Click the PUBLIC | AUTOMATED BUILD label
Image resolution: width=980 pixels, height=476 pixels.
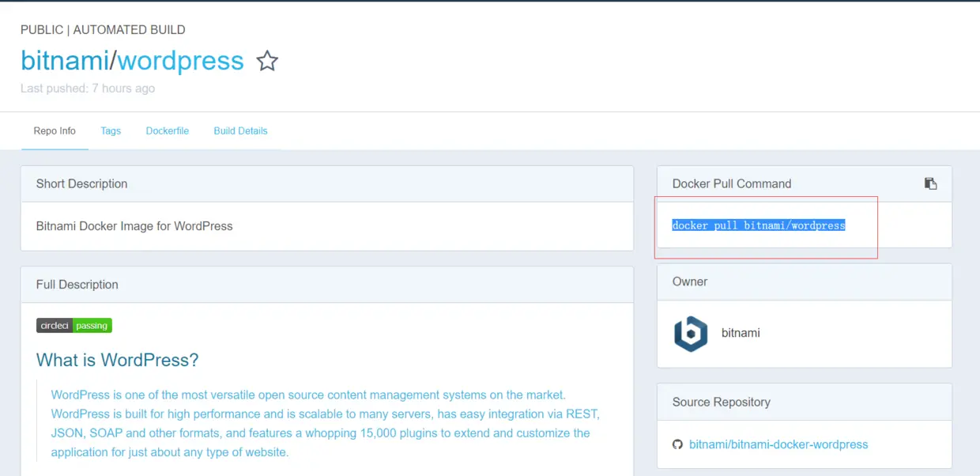[103, 30]
